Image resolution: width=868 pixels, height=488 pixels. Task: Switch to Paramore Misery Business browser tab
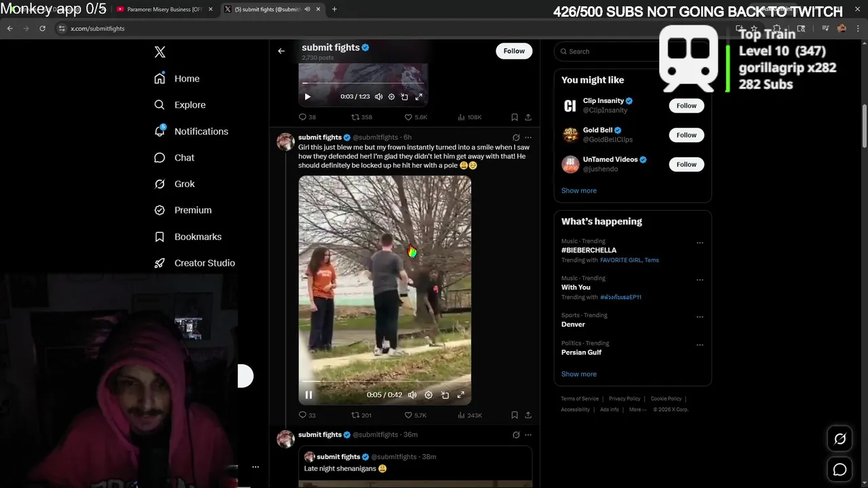(x=163, y=9)
